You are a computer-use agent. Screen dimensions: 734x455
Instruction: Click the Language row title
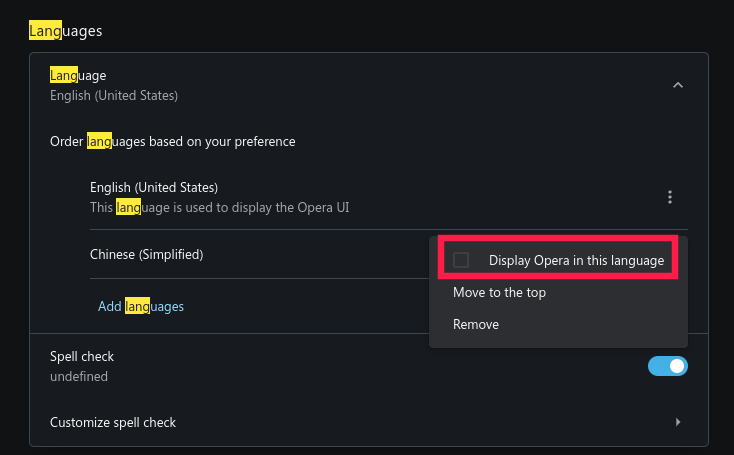click(x=78, y=75)
